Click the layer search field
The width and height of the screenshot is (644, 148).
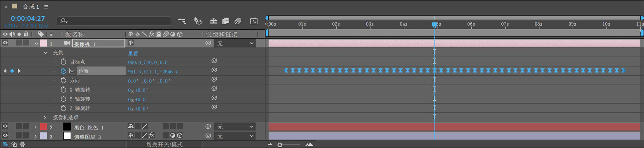pos(114,21)
